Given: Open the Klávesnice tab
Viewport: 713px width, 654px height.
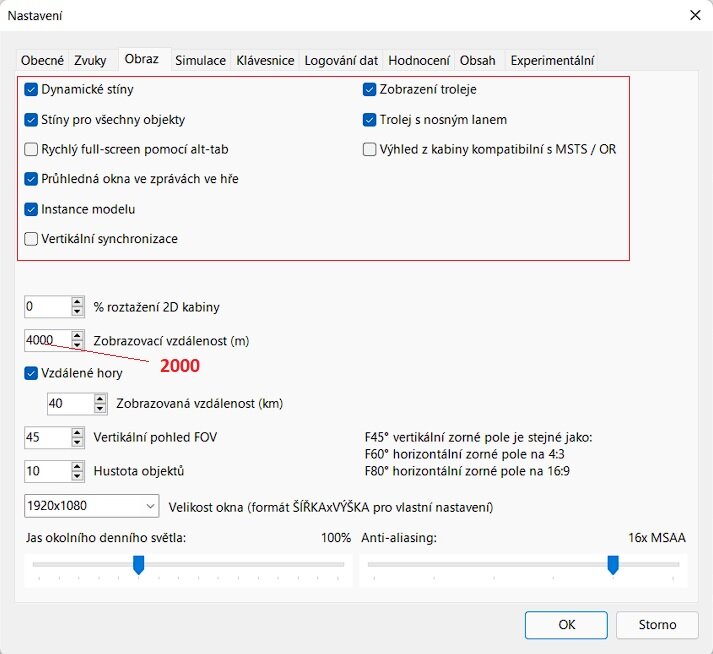Looking at the screenshot, I should click(x=265, y=60).
